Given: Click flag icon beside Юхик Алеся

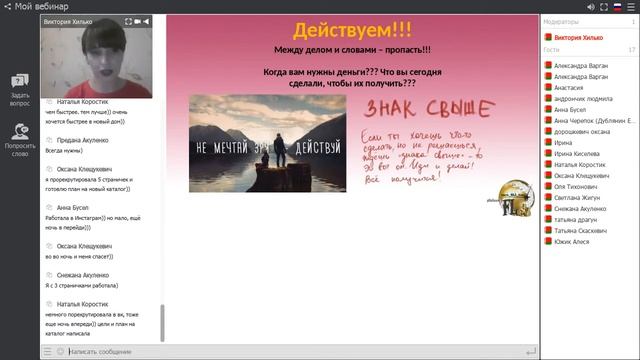Looking at the screenshot, I should click(548, 241).
